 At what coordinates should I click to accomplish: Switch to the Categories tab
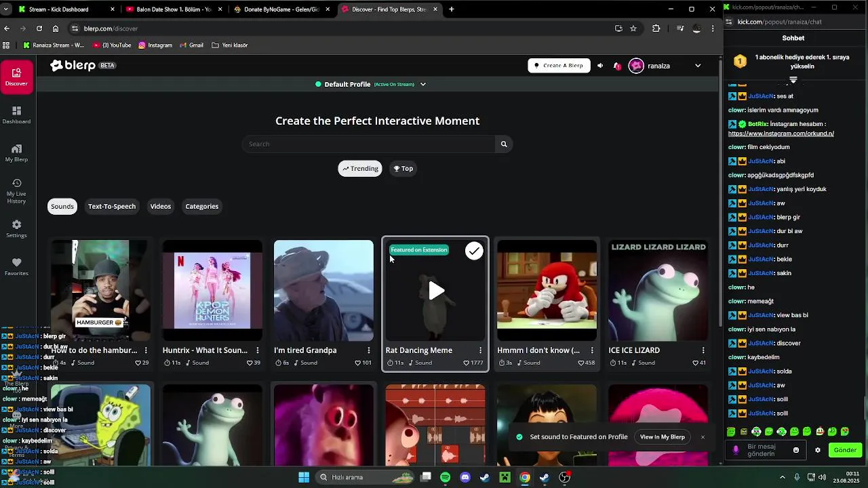point(202,206)
